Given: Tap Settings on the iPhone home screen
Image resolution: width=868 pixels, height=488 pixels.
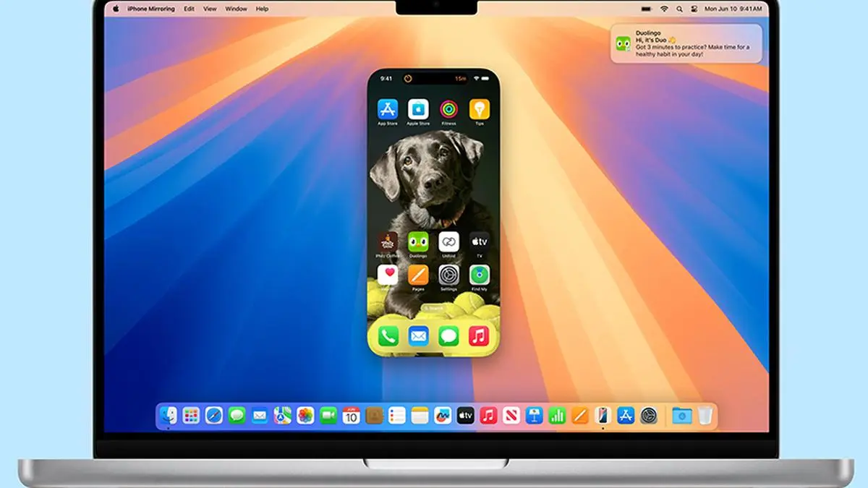Looking at the screenshot, I should [448, 275].
